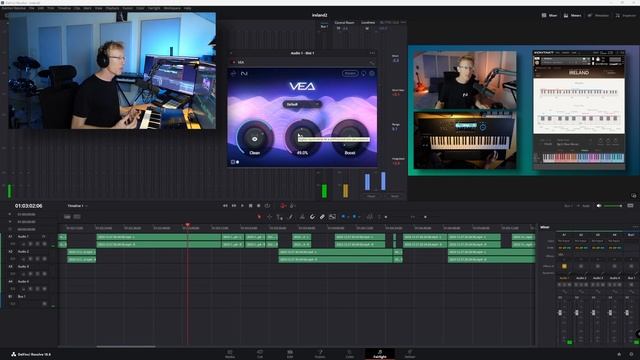Click the record transport button
This screenshot has height=360, width=640.
pos(259,206)
